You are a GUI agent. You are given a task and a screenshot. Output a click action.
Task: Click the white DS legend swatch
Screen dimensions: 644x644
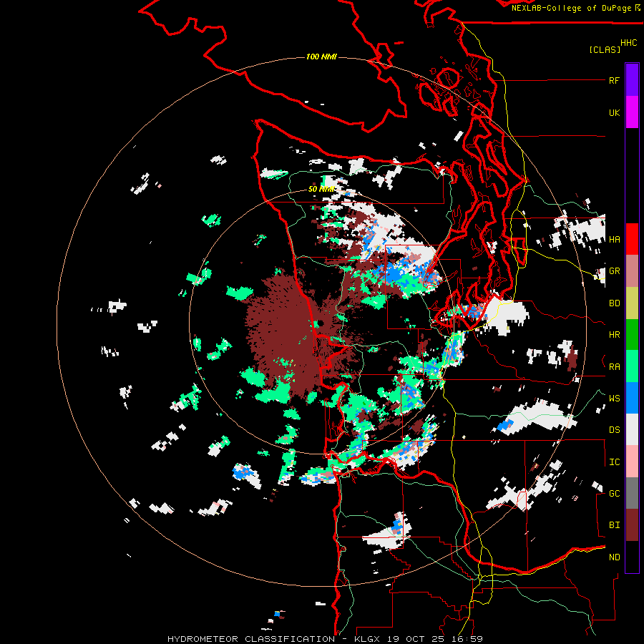pyautogui.click(x=632, y=429)
